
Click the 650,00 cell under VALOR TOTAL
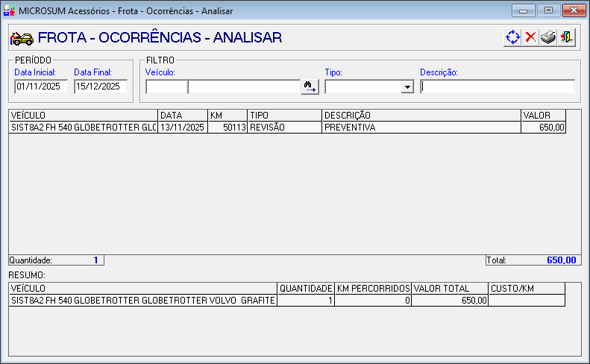pos(450,301)
